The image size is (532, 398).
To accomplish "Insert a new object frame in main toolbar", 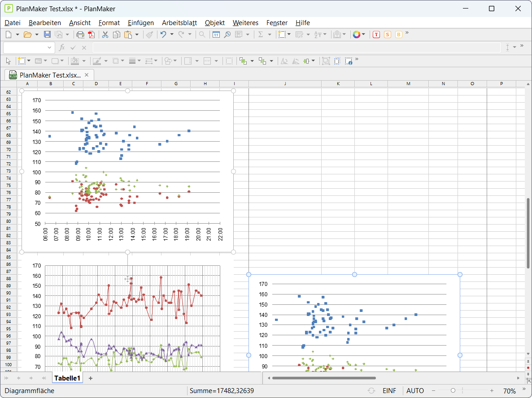I will [282, 35].
